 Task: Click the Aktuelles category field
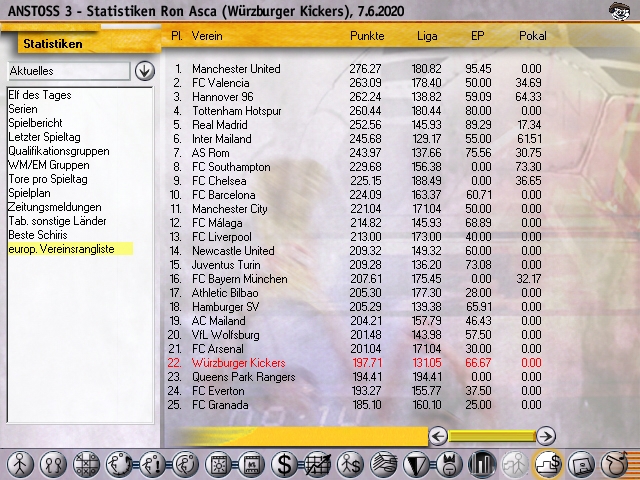[69, 71]
